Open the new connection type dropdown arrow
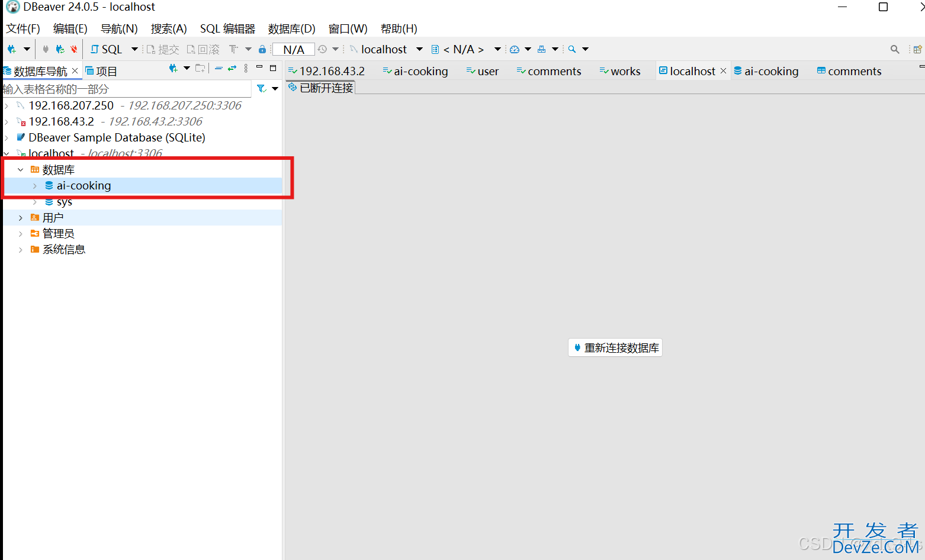 click(27, 49)
